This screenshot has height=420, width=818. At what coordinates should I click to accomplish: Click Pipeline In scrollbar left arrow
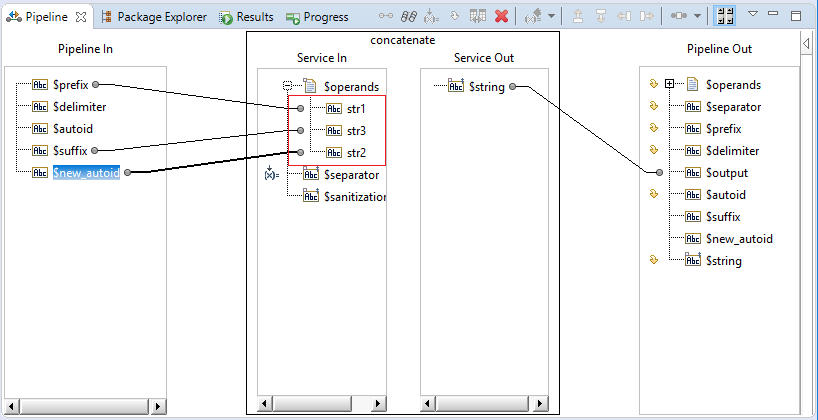(x=11, y=406)
